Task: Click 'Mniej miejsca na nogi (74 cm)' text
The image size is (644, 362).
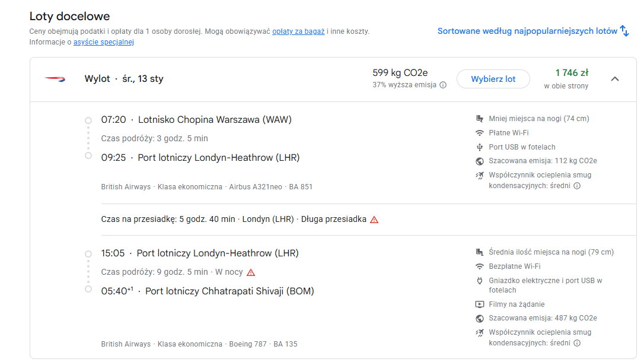Action: coord(539,119)
